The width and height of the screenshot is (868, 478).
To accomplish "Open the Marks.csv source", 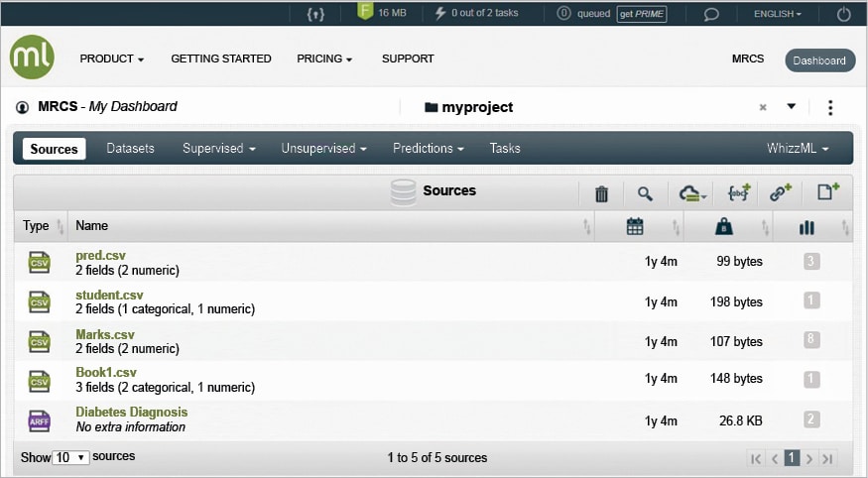I will (x=105, y=335).
